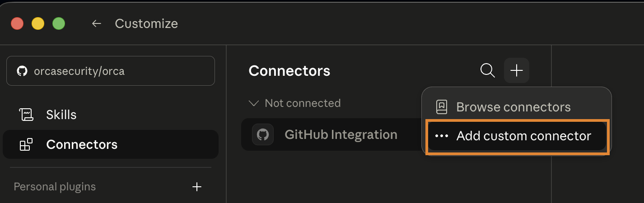Click the Not connected group label
Image resolution: width=644 pixels, height=203 pixels.
tap(303, 103)
